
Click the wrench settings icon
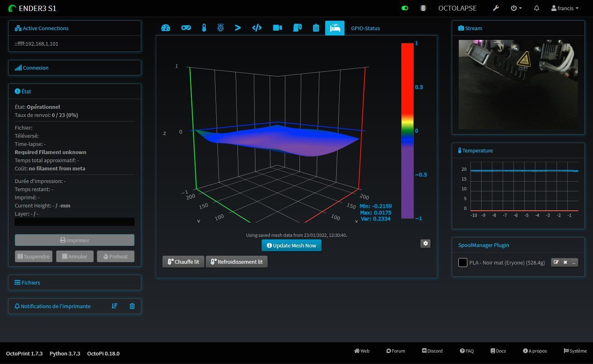point(496,8)
